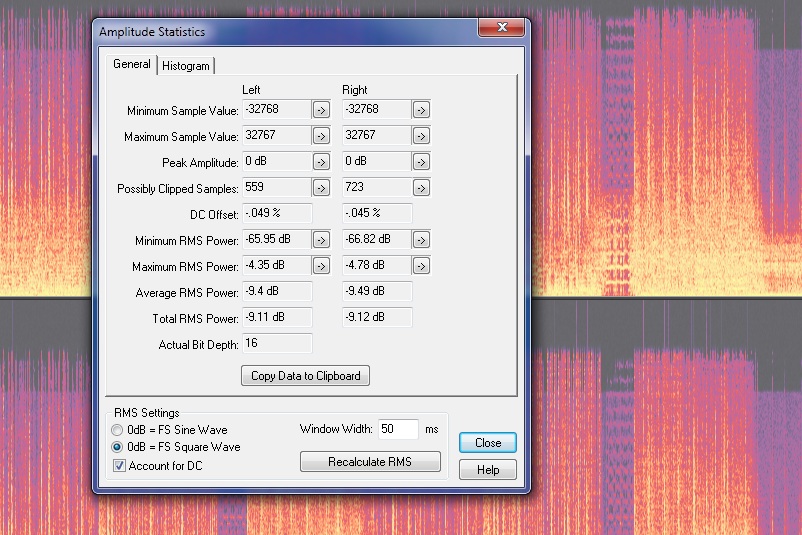Jump to Left Possibly Clipped Samples arrow
Screen dimensions: 802x535
pyautogui.click(x=321, y=188)
